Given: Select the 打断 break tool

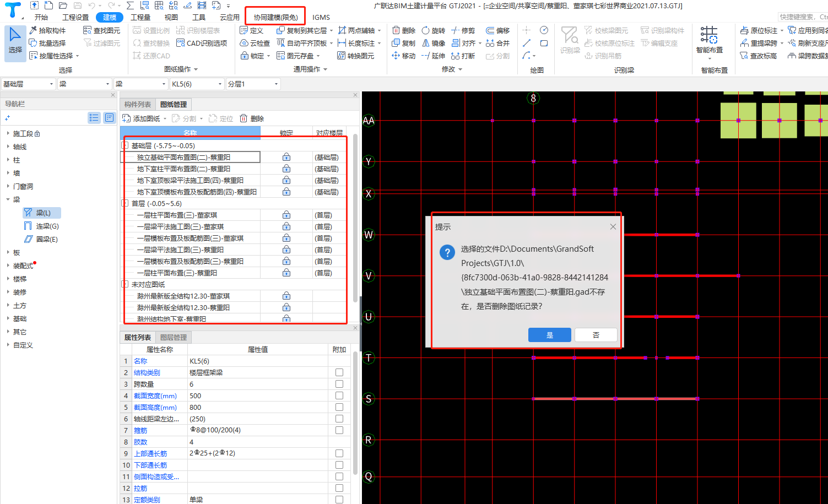Looking at the screenshot, I should point(463,56).
